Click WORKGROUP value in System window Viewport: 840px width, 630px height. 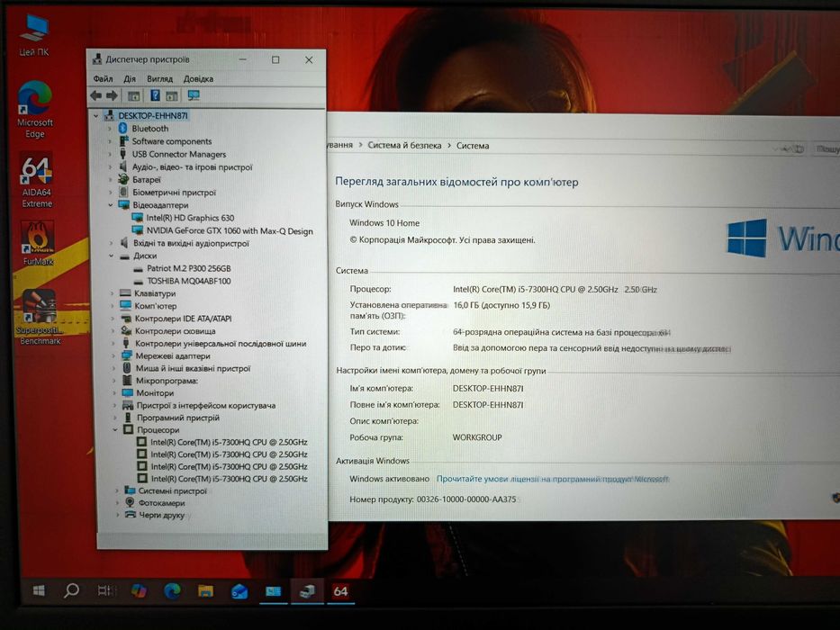click(x=477, y=437)
